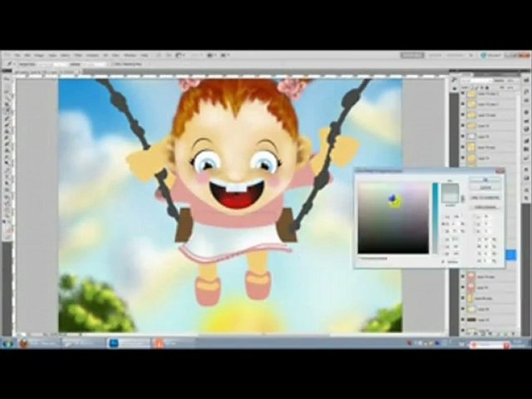Hide the topmost layer via eye icon
The width and height of the screenshot is (532, 399).
point(463,93)
